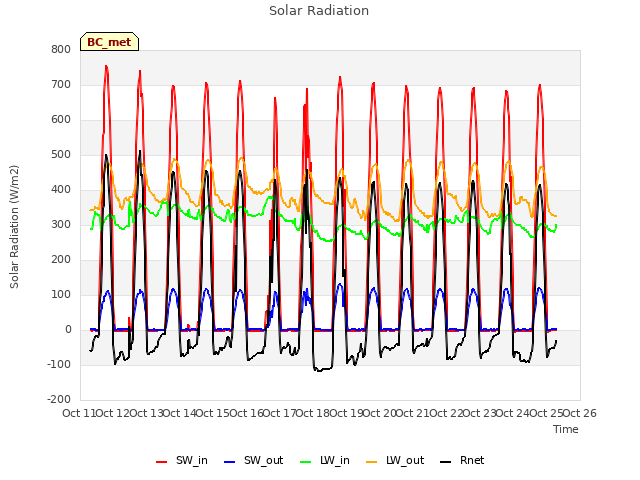Click the 800 y-axis tick label
The height and width of the screenshot is (480, 640).
coord(61,50)
